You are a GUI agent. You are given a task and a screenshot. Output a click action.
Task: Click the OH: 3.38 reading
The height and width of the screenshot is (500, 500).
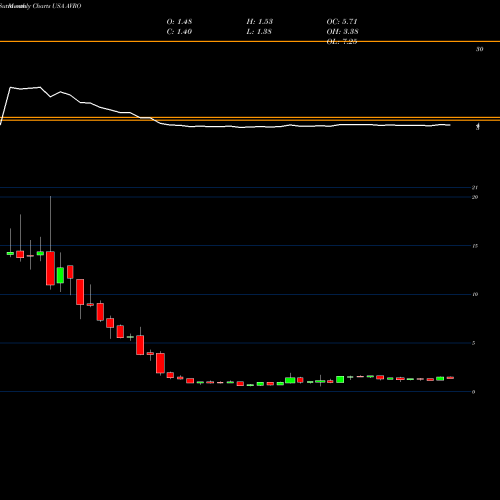coord(342,32)
